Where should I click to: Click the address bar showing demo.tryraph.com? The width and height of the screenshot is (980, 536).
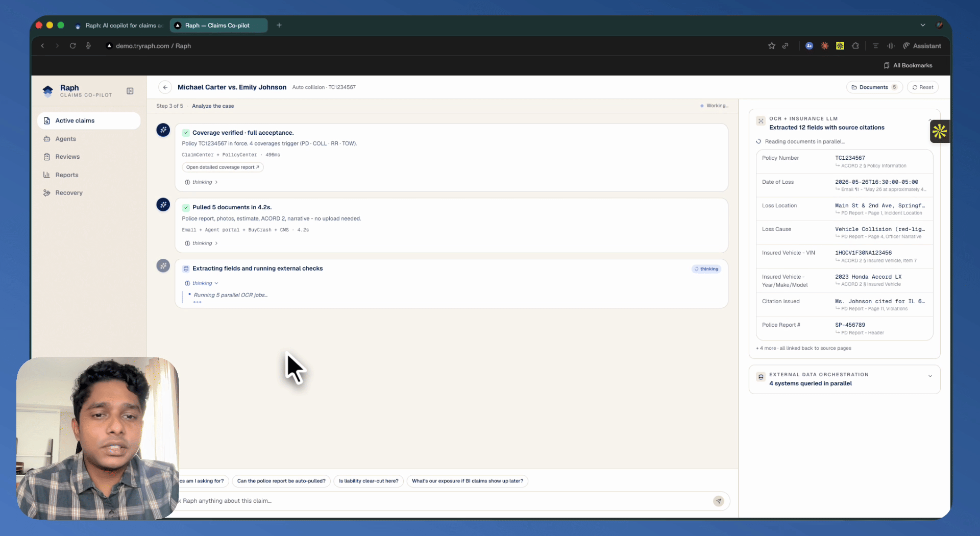(153, 46)
